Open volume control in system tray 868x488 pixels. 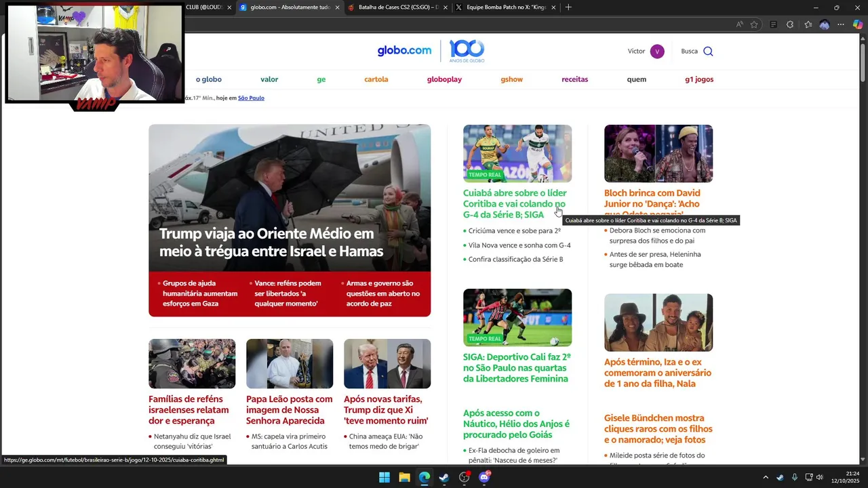click(x=820, y=477)
